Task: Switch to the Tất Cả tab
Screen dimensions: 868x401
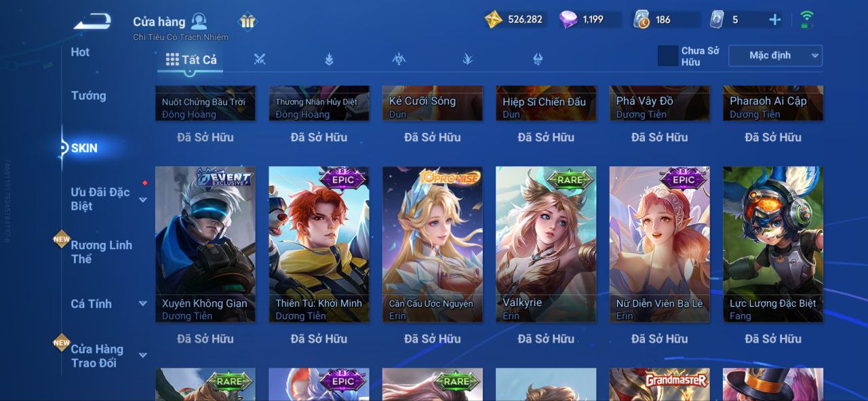Action: pos(191,60)
